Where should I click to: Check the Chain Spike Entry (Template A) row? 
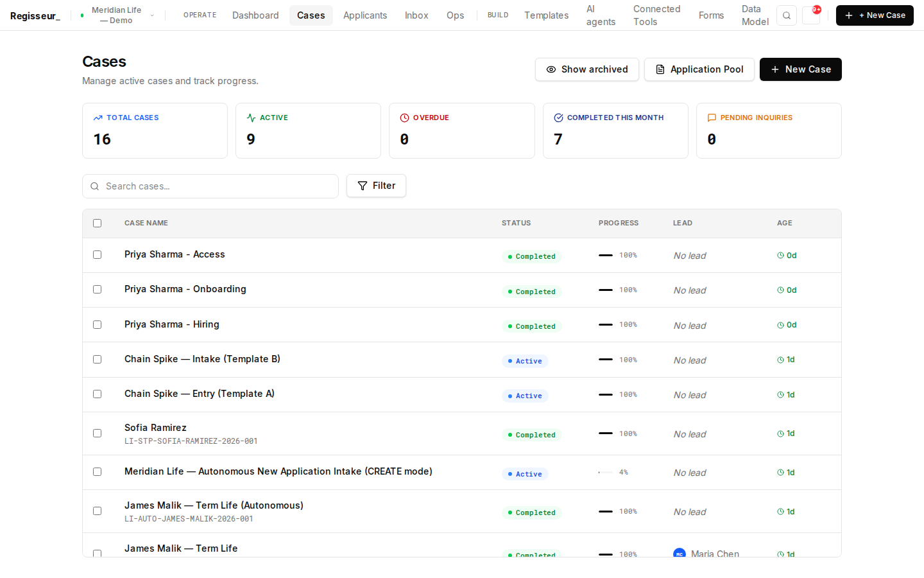click(98, 394)
